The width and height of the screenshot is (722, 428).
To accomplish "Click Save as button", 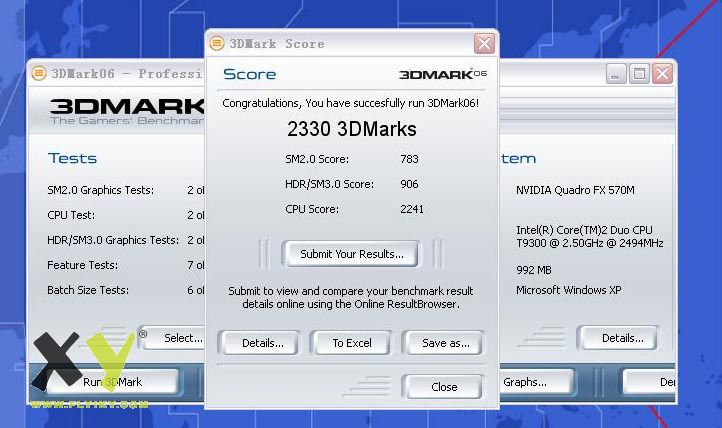I will [x=445, y=343].
